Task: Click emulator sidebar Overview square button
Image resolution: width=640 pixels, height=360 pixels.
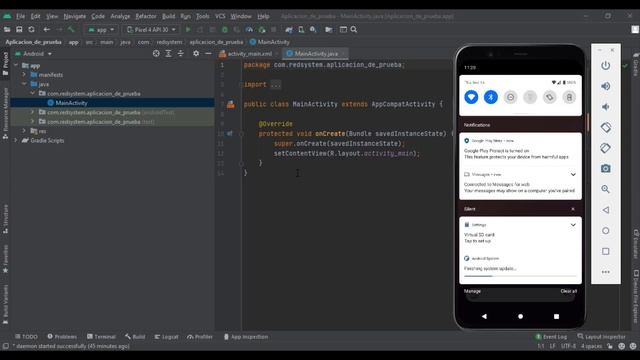Action: (606, 251)
